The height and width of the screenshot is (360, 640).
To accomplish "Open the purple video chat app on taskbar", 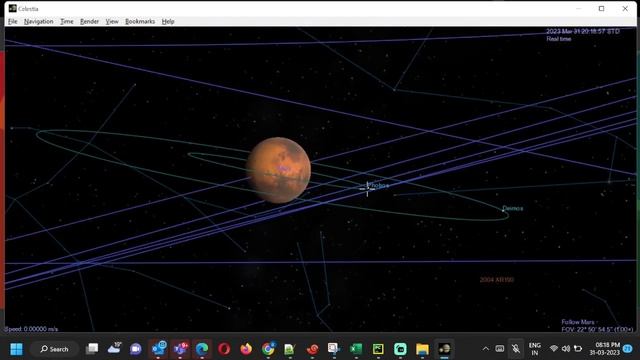I will (x=136, y=349).
